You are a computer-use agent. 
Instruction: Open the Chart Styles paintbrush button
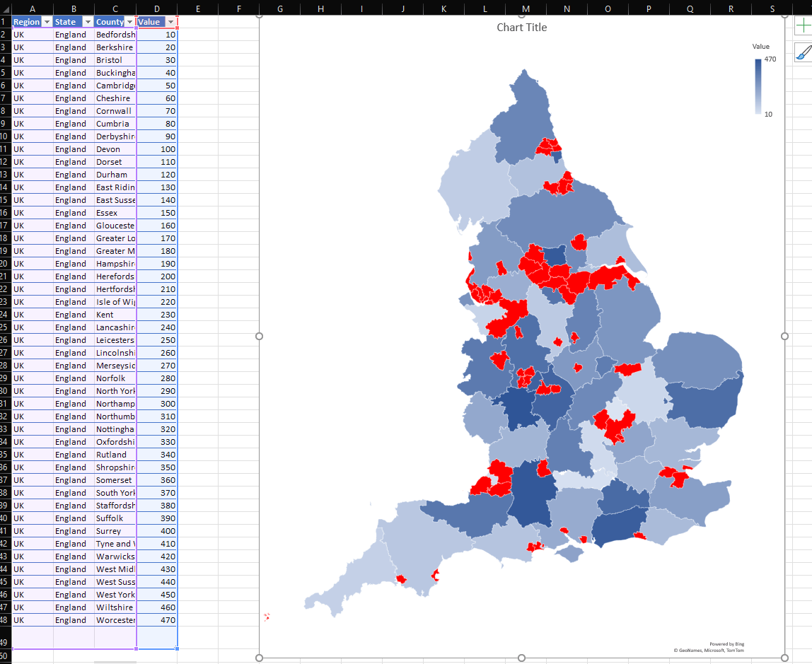pos(804,52)
